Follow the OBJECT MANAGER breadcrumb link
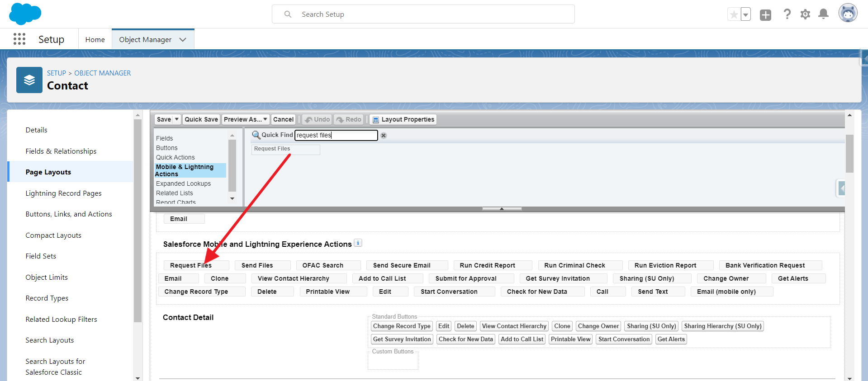Screen dimensions: 868x381 coord(103,73)
